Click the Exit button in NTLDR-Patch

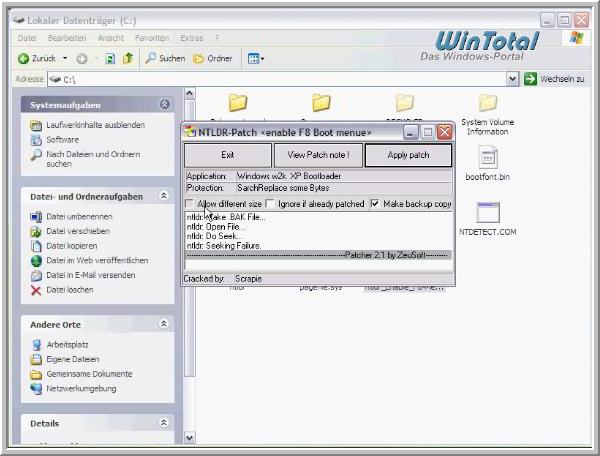coord(228,155)
